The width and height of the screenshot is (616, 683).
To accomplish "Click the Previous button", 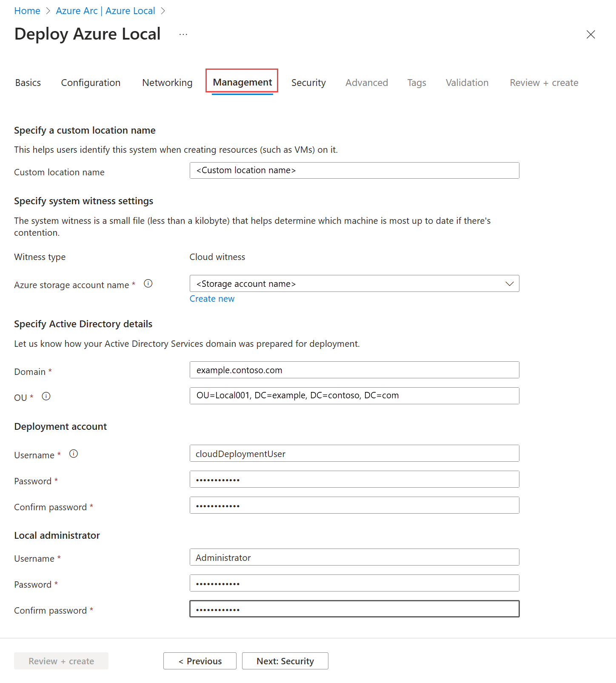I will 200,661.
